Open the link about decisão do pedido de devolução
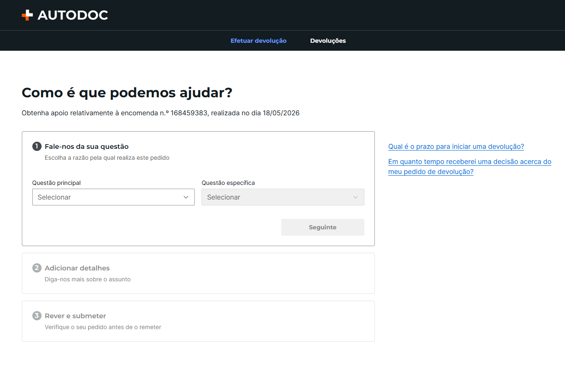565x392 pixels. point(470,166)
